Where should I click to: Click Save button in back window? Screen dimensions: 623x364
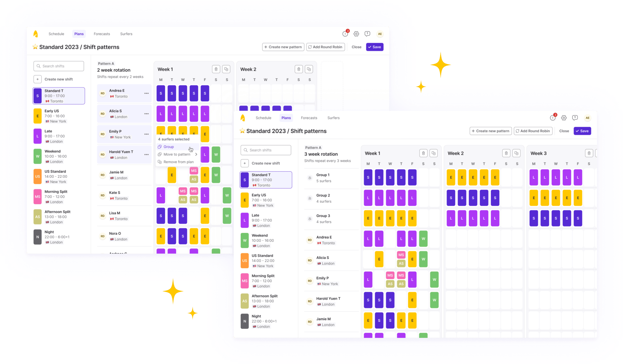[x=374, y=47]
